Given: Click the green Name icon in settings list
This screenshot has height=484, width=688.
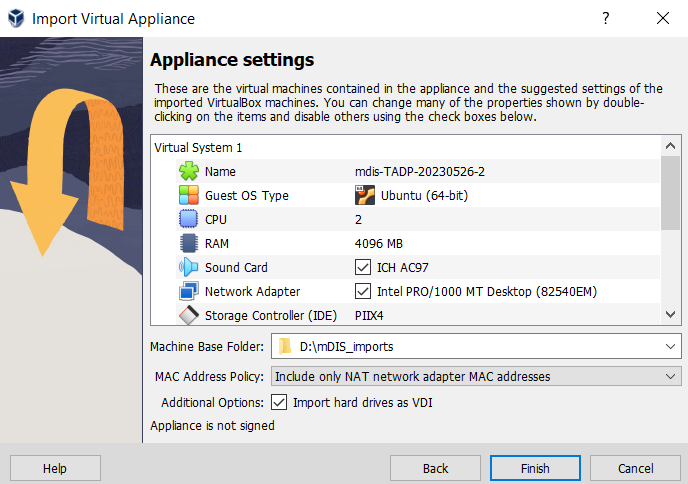Looking at the screenshot, I should [189, 171].
